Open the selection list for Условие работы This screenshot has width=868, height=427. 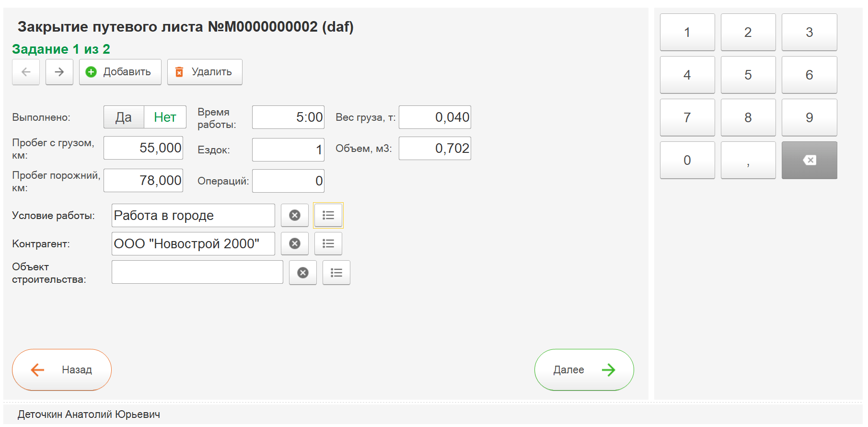tap(328, 216)
